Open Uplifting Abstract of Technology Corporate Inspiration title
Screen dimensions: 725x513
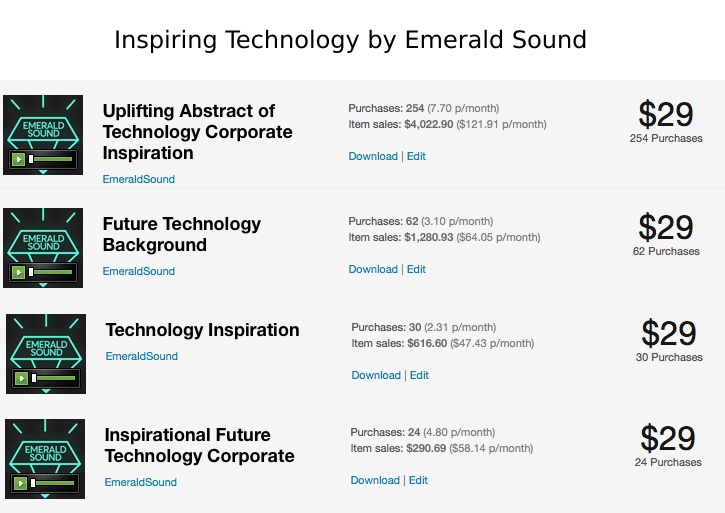(x=197, y=132)
